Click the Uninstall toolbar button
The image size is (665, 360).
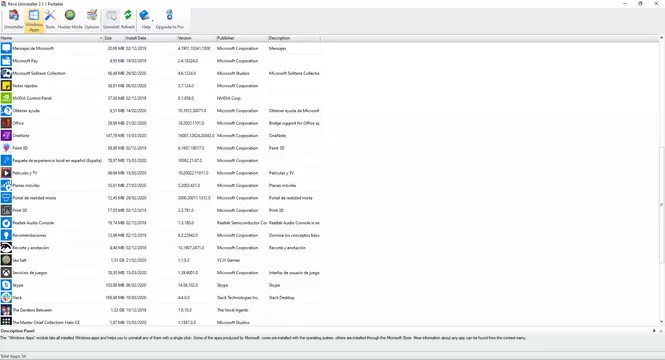[111, 20]
